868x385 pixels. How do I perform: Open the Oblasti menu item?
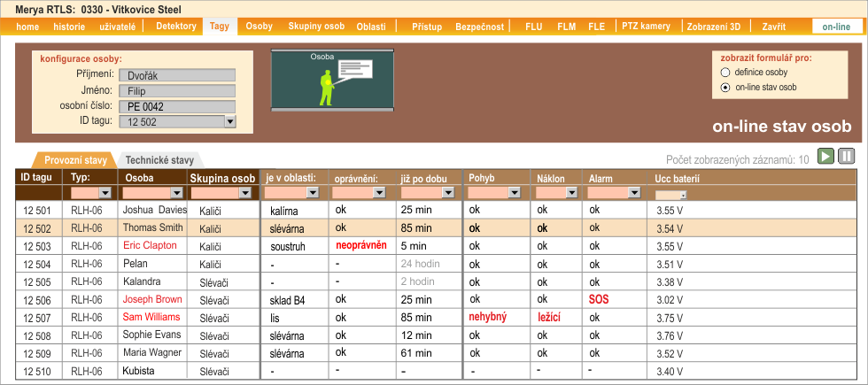coord(371,27)
